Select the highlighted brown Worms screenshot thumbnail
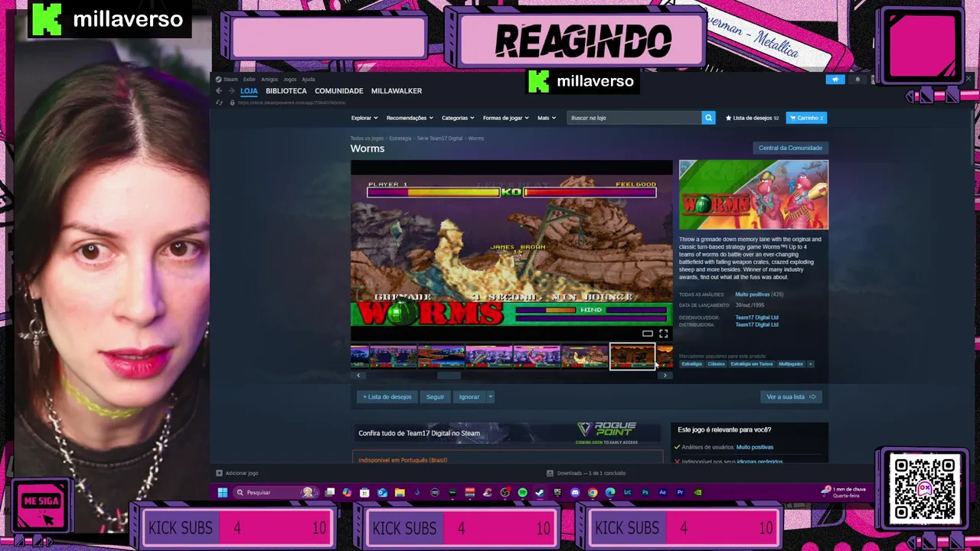This screenshot has height=551, width=980. [x=632, y=356]
